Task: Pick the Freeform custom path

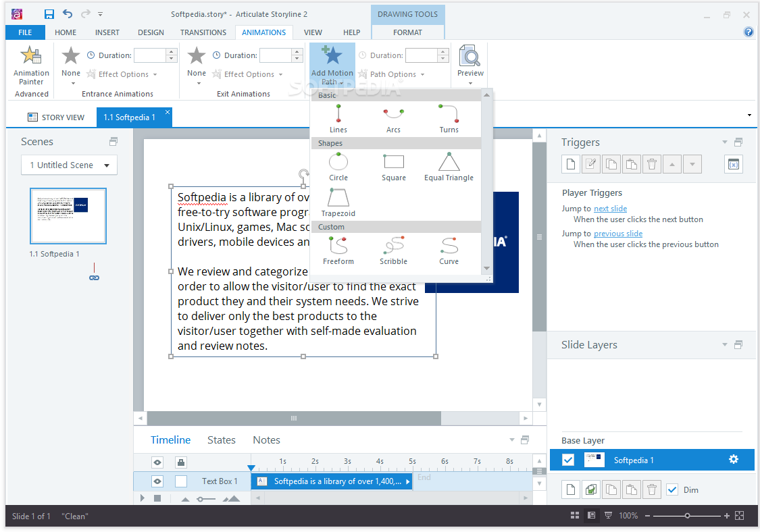Action: (x=338, y=250)
